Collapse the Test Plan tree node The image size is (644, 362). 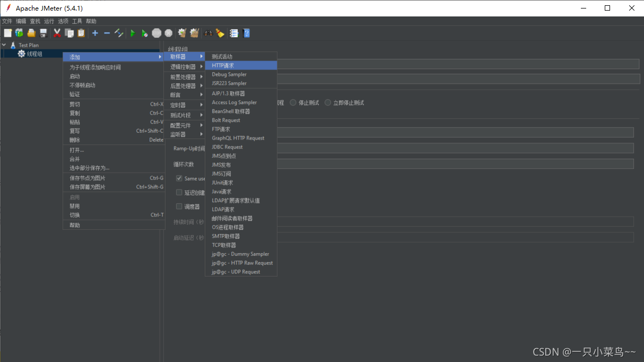4,45
